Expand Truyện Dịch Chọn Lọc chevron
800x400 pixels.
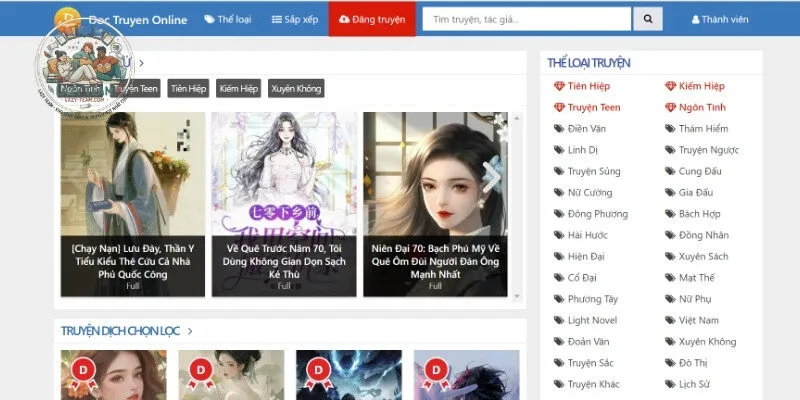point(190,331)
